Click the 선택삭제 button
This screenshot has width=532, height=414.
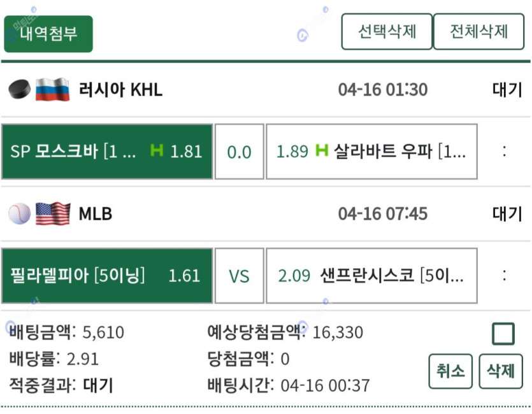387,32
